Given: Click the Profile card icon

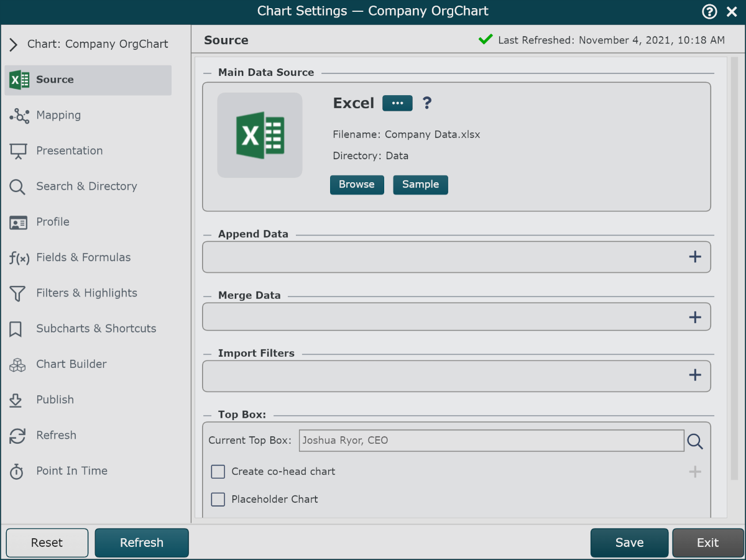Looking at the screenshot, I should 18,223.
